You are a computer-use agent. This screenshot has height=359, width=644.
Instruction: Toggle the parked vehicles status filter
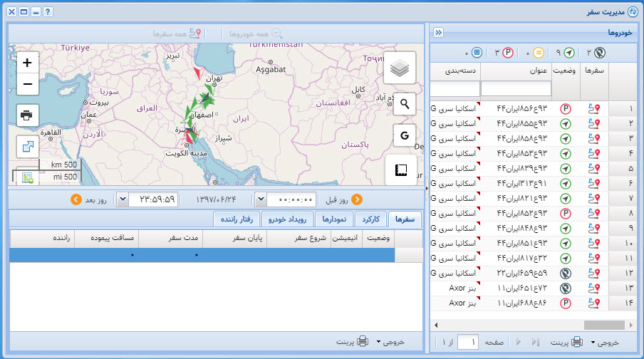(508, 53)
